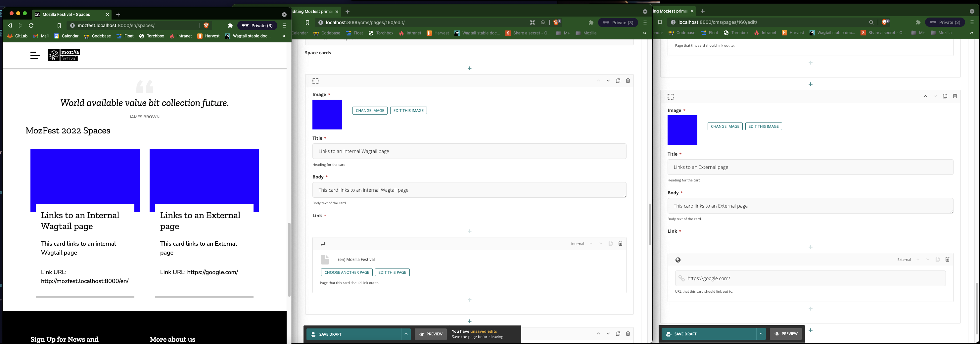Click Choose Another Page button

[347, 272]
